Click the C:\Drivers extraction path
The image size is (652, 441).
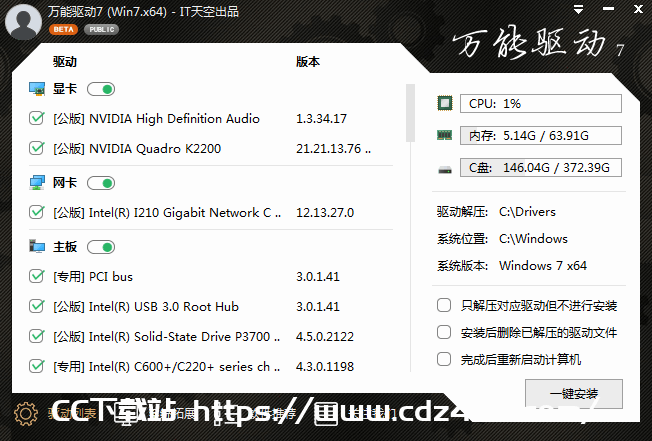coord(527,212)
